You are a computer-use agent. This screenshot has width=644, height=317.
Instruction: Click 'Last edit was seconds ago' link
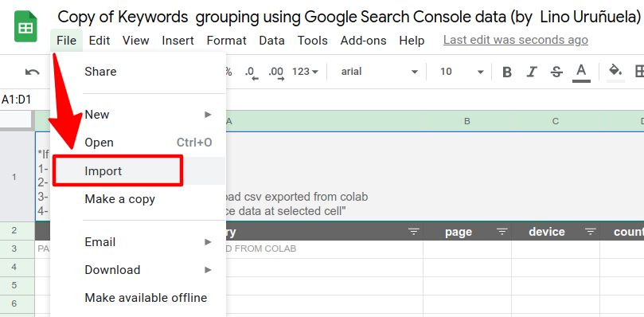pyautogui.click(x=516, y=40)
